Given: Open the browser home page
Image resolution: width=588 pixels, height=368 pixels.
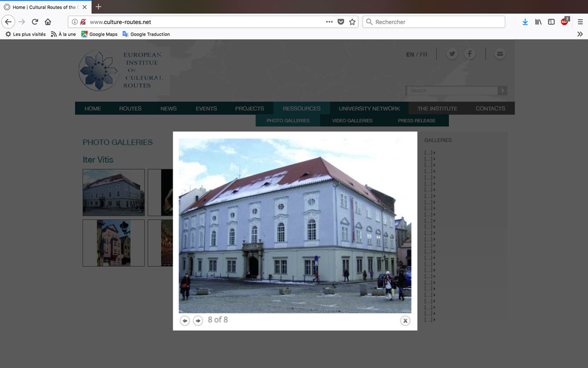Looking at the screenshot, I should tap(47, 22).
